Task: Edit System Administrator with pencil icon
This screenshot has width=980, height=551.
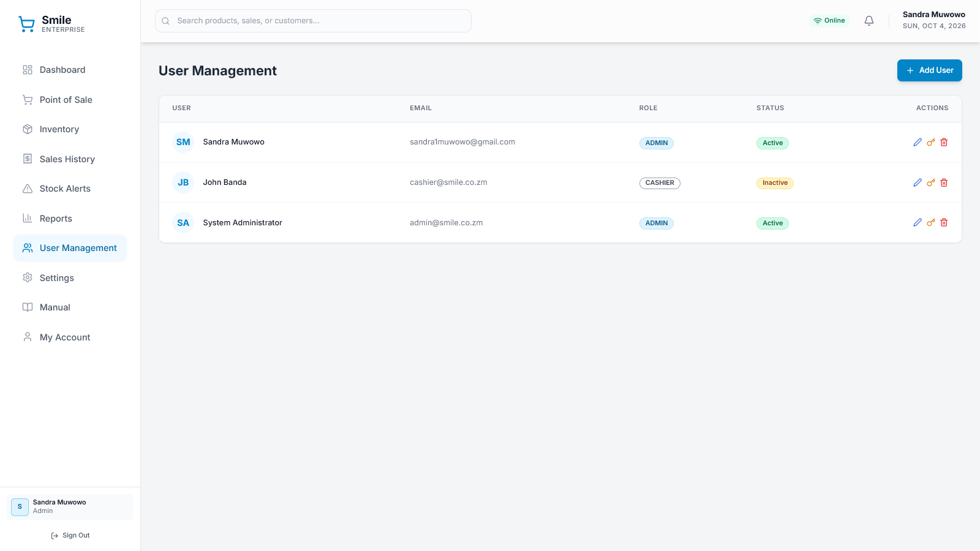Action: click(x=918, y=222)
